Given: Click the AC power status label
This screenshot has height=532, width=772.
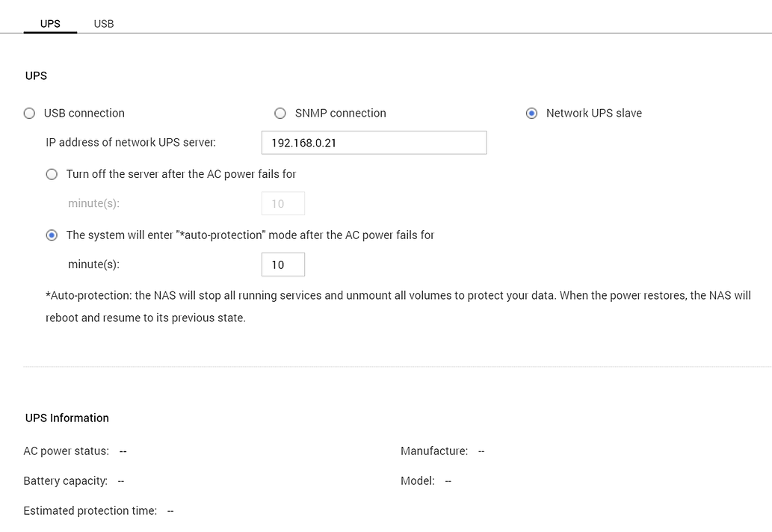Looking at the screenshot, I should coord(65,451).
